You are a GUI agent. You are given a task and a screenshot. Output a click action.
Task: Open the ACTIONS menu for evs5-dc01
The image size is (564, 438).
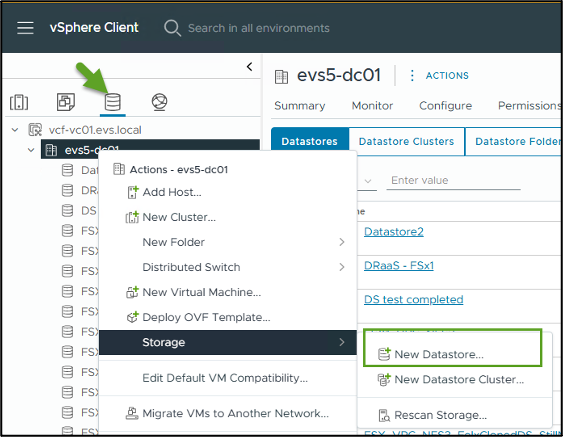pyautogui.click(x=440, y=76)
